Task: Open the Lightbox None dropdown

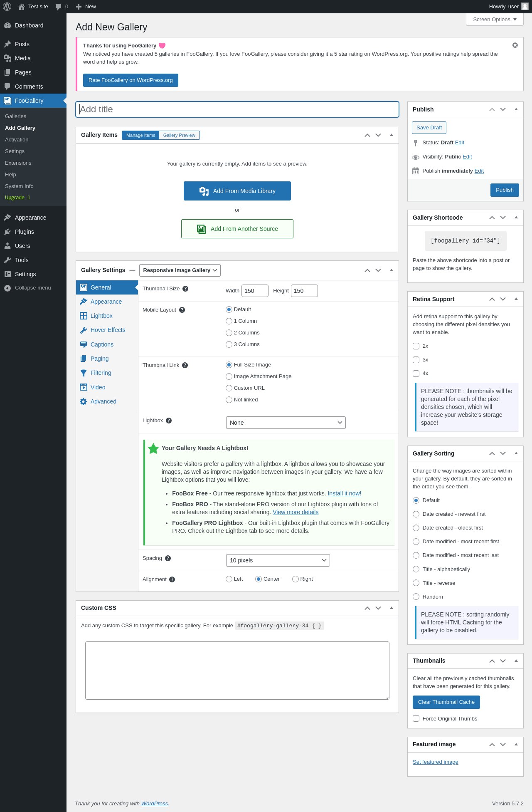Action: 286,423
